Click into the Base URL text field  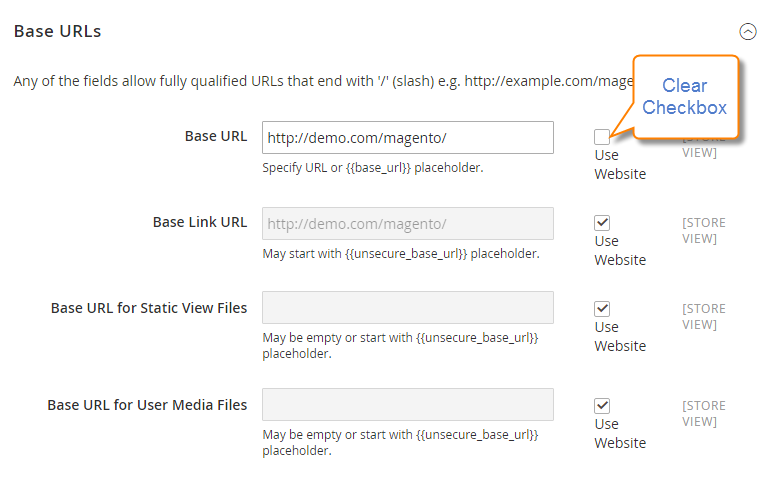point(407,138)
